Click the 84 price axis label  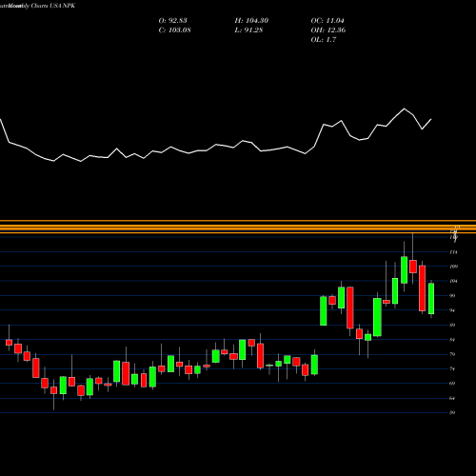pyautogui.click(x=453, y=340)
